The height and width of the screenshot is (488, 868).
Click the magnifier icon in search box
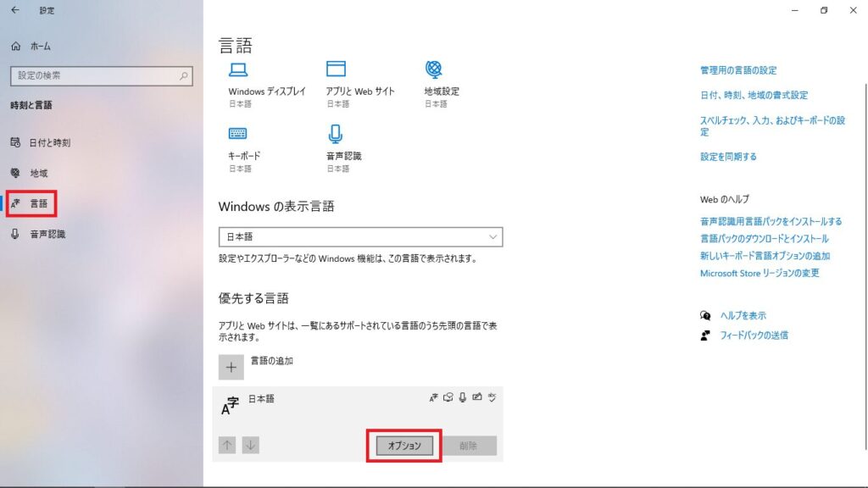point(183,75)
